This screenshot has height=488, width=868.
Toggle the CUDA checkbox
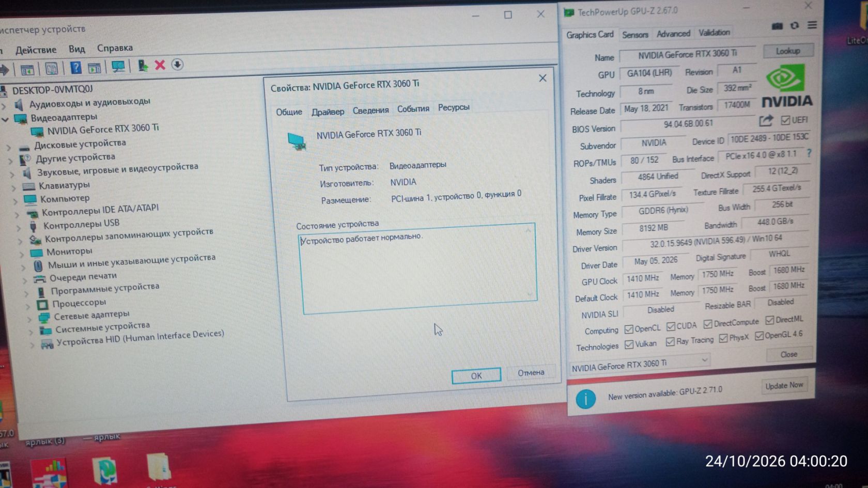pos(671,326)
